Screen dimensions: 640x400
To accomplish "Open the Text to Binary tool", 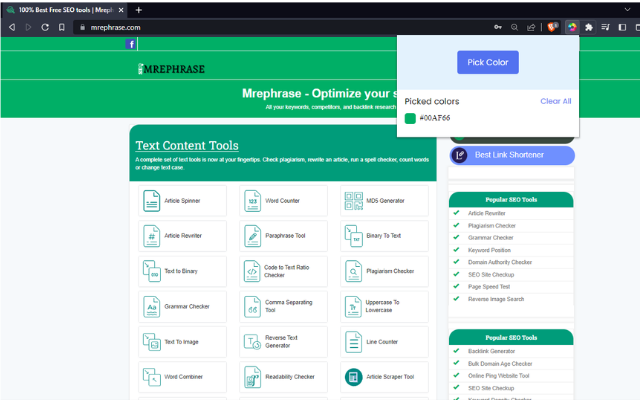I will (182, 271).
